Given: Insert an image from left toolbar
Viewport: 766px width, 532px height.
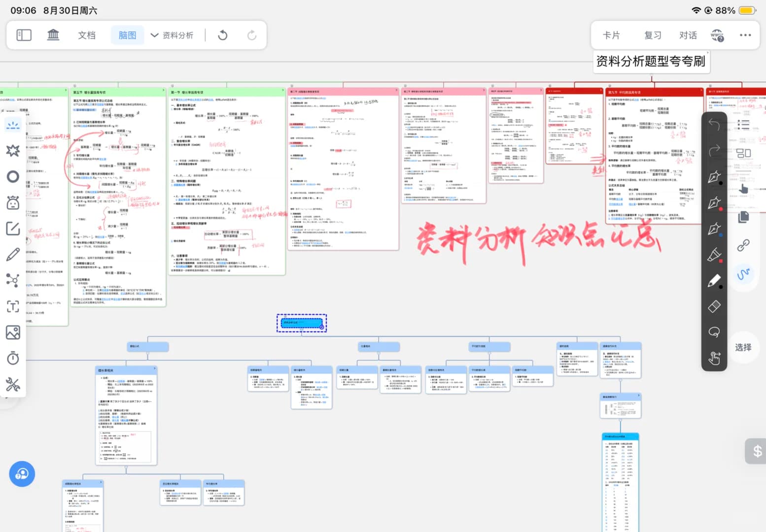Looking at the screenshot, I should (13, 332).
